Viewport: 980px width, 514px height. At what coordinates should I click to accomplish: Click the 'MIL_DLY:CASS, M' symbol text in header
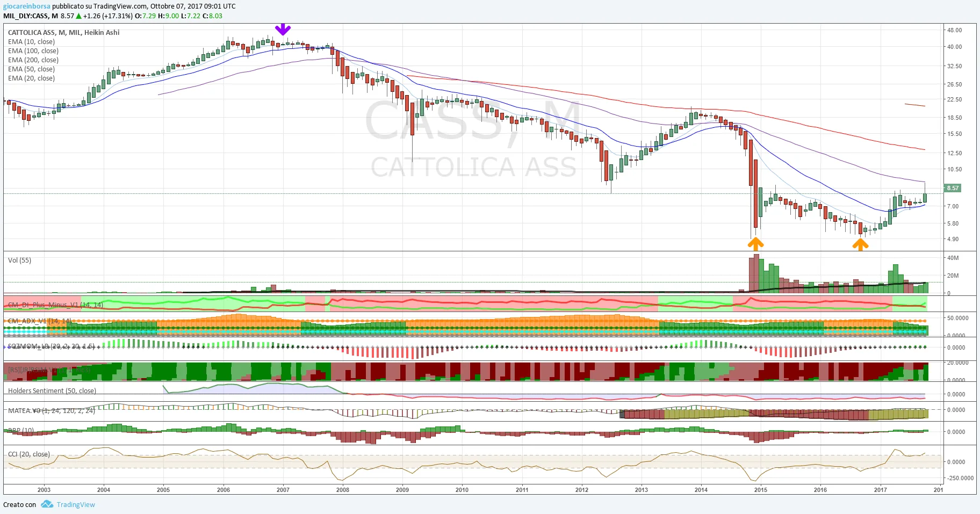point(31,16)
